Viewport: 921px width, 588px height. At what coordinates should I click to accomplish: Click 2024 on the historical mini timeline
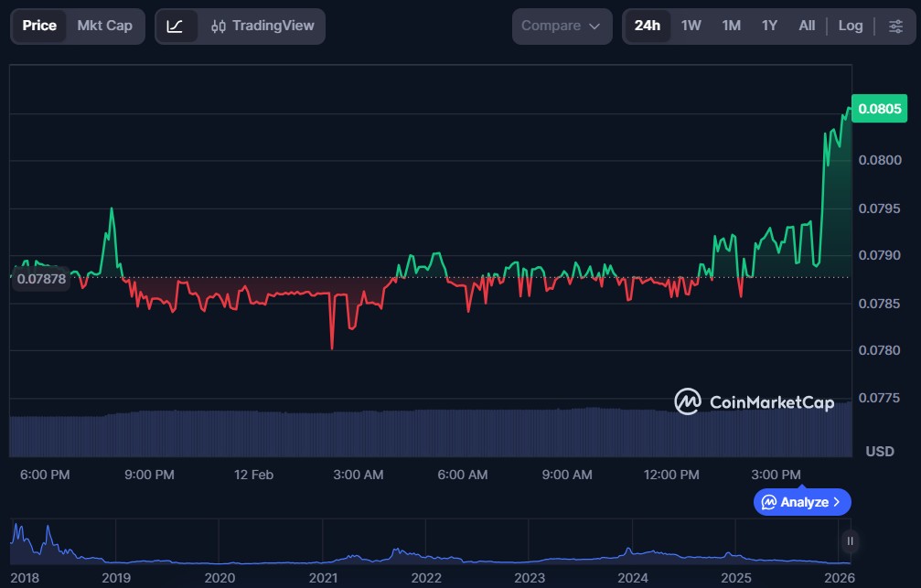point(632,578)
